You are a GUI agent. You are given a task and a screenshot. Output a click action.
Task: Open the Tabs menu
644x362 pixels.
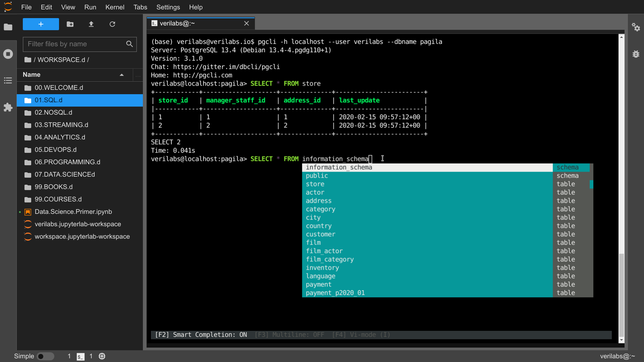pos(140,7)
